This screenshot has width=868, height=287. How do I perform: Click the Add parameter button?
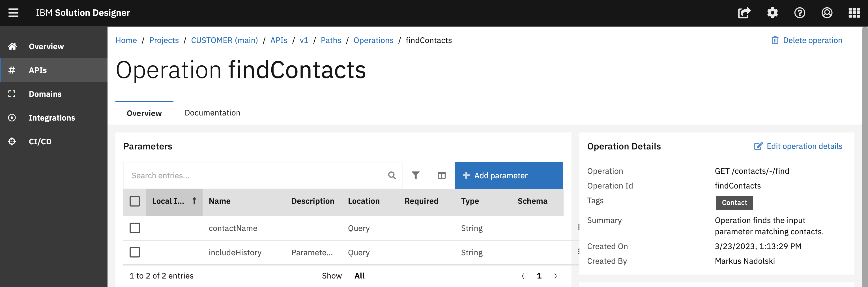coord(508,175)
